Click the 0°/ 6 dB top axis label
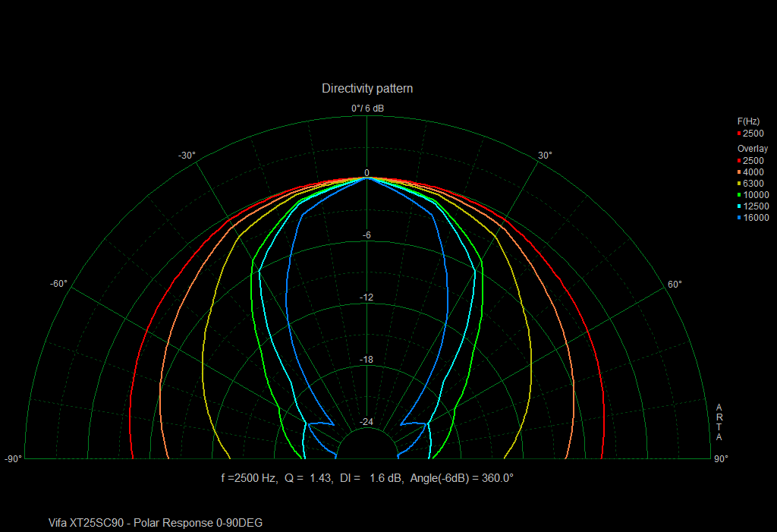 coord(367,109)
